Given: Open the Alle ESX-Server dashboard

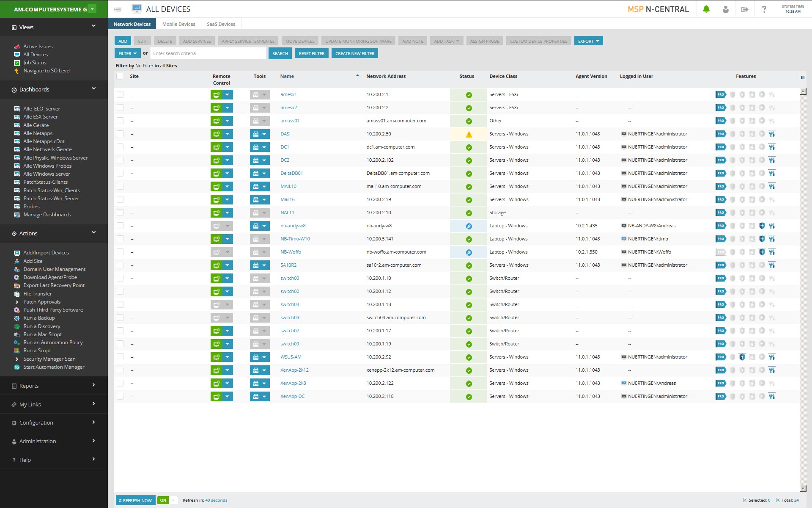Looking at the screenshot, I should 41,117.
